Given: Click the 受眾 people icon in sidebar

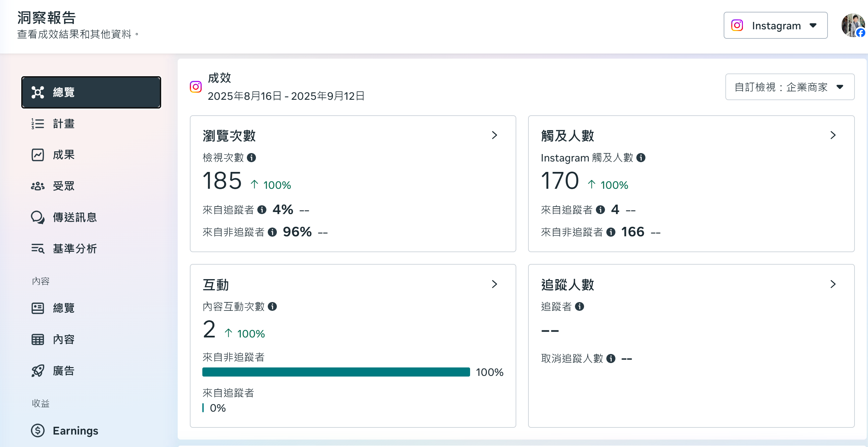Looking at the screenshot, I should click(37, 186).
